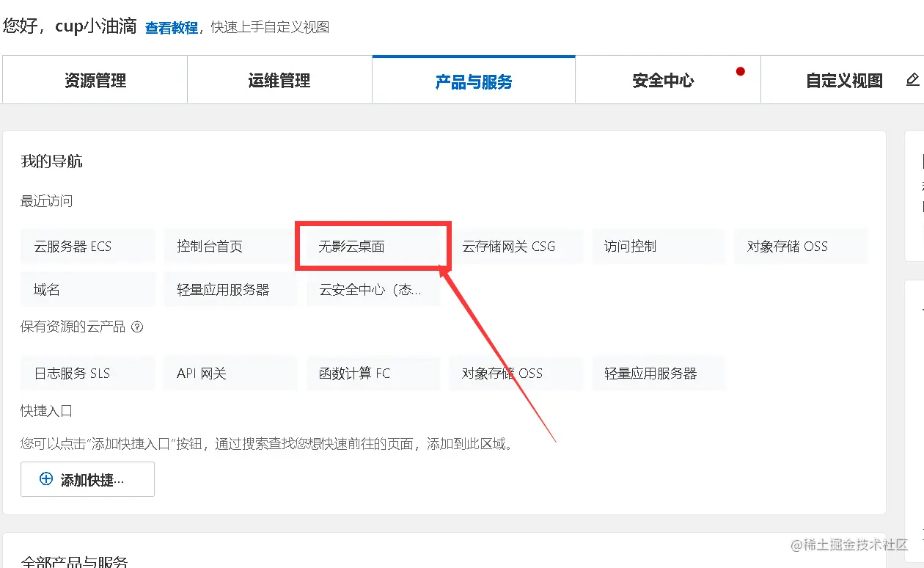Open 访问控制 entry

[x=658, y=247]
